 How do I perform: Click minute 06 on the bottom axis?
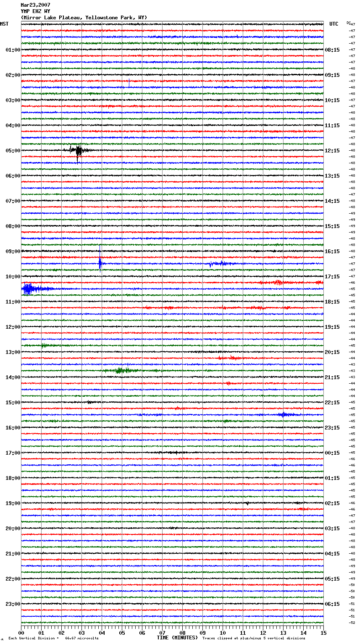click(142, 633)
